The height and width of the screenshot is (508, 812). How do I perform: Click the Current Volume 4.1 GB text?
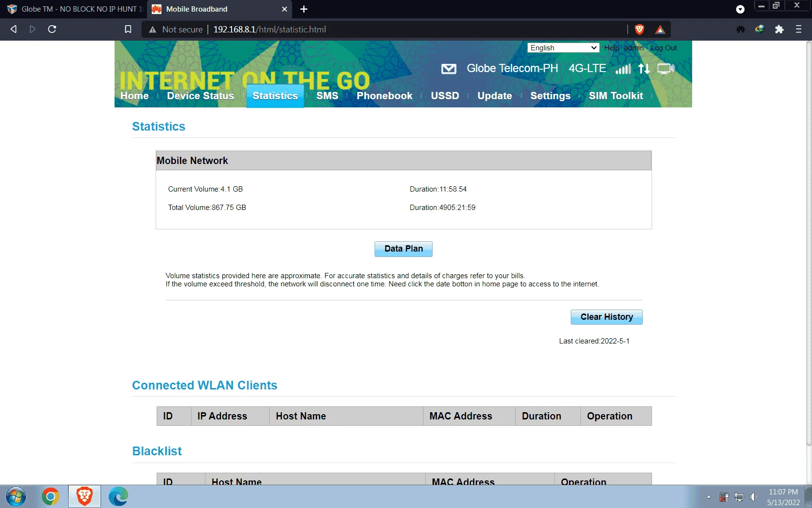[205, 189]
